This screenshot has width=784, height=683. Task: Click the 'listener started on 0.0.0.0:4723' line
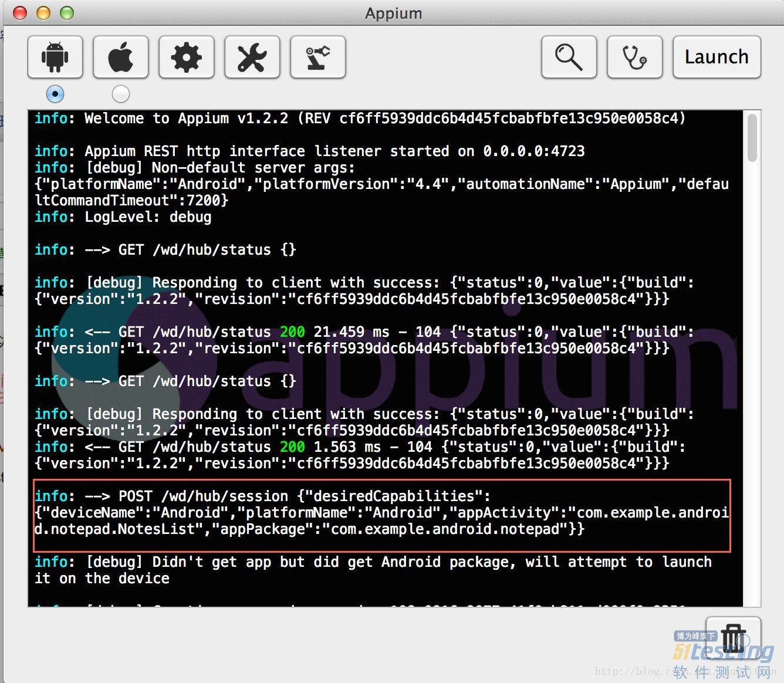pyautogui.click(x=309, y=151)
